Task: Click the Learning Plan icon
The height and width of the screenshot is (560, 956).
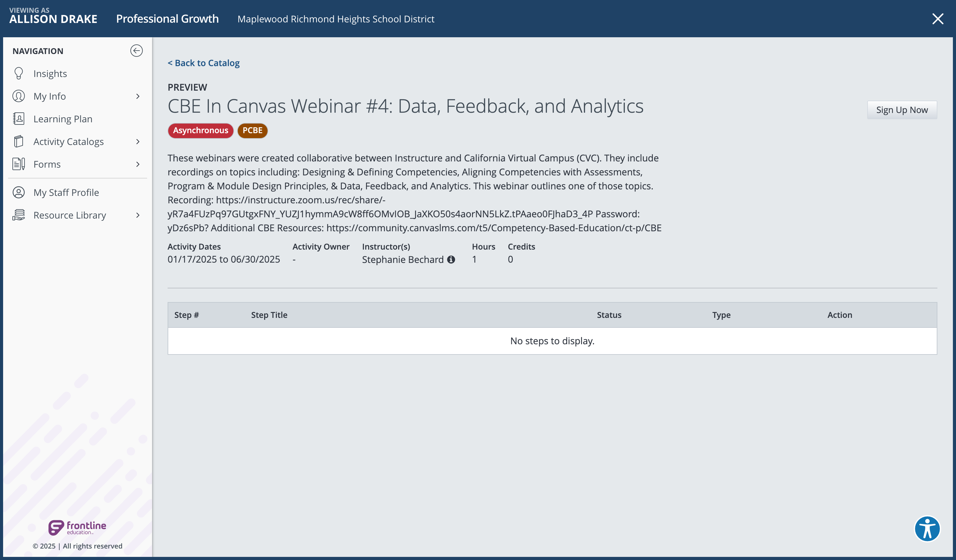Action: [x=19, y=119]
